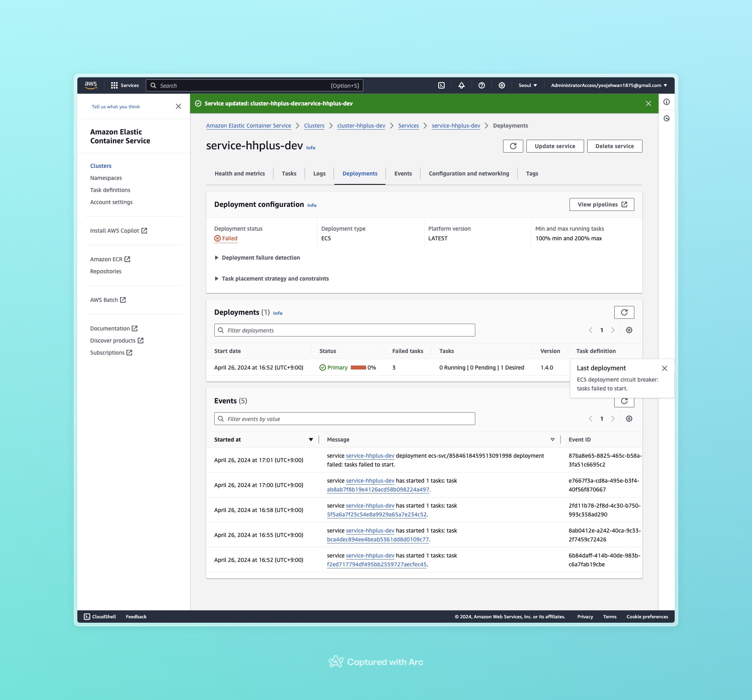Go to next page of Deployments
The width and height of the screenshot is (752, 700).
click(613, 330)
